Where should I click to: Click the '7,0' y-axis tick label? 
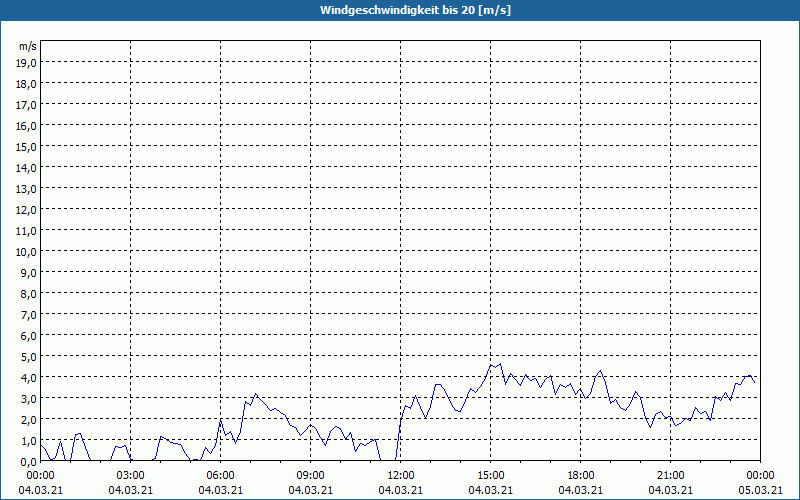pos(28,315)
